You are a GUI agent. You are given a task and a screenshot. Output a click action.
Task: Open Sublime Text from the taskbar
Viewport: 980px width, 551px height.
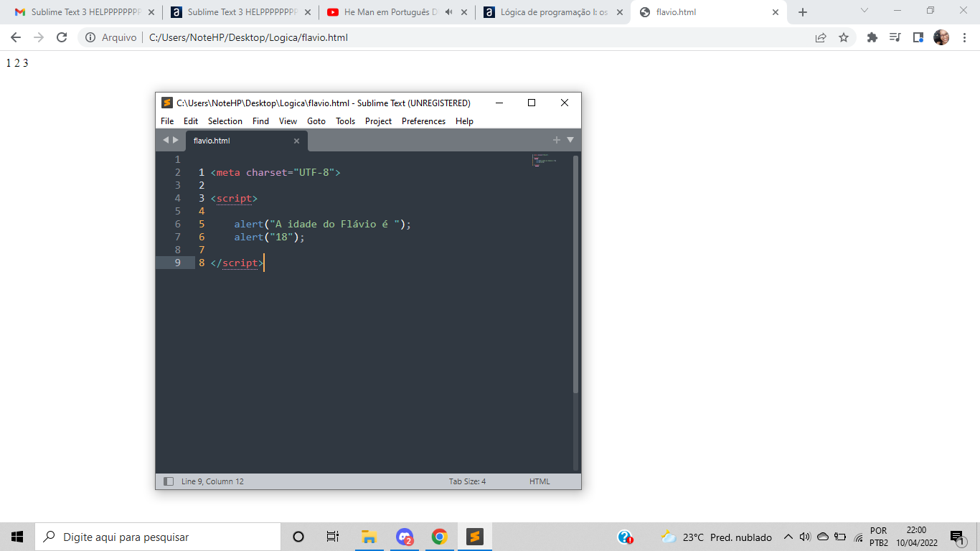point(474,537)
